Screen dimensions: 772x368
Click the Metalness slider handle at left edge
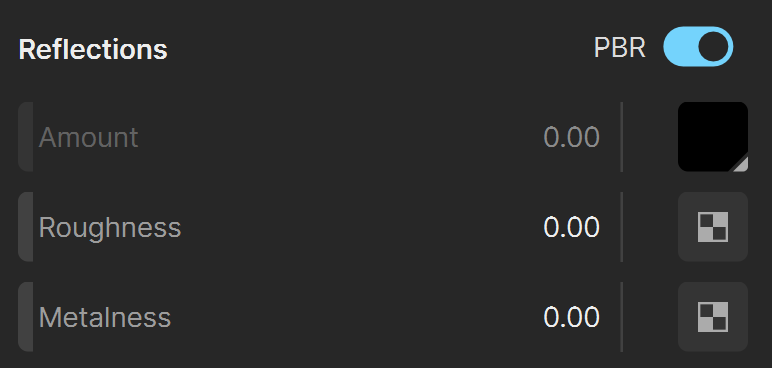point(26,317)
